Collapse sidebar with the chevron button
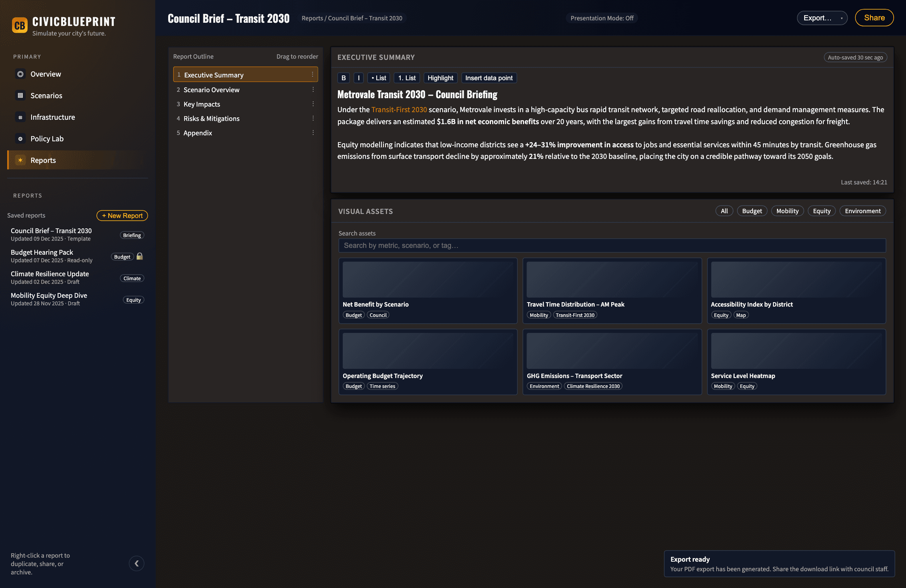Viewport: 906px width, 588px height. click(136, 563)
